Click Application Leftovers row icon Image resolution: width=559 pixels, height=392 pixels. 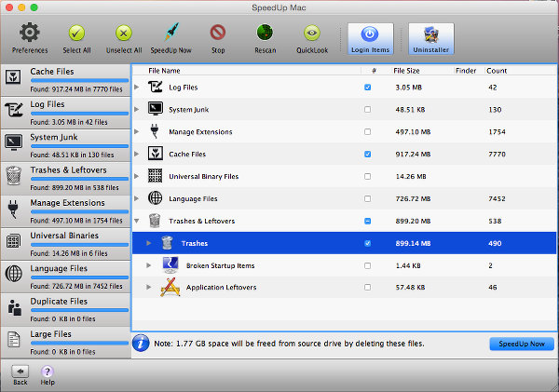(170, 287)
